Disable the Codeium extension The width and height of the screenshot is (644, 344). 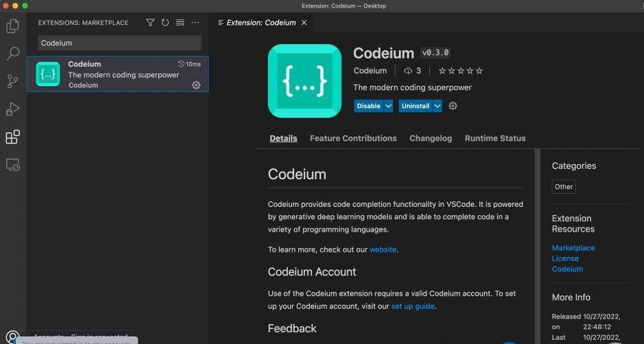368,105
